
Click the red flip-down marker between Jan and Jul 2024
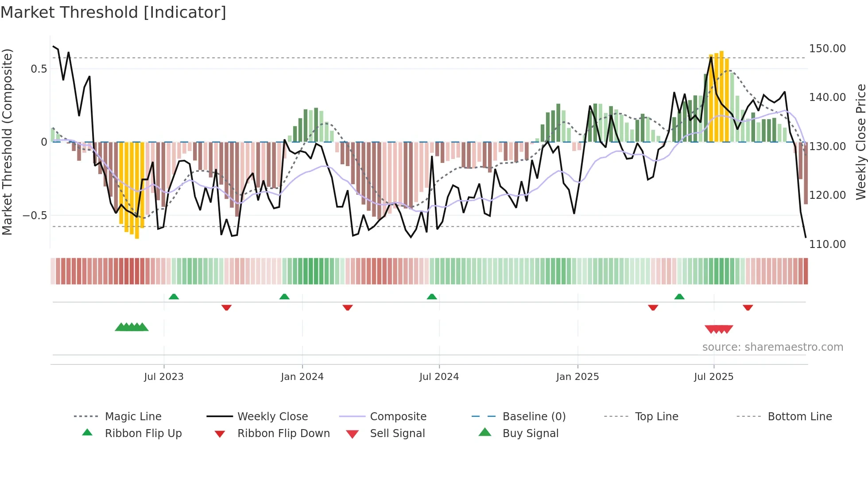tap(348, 307)
